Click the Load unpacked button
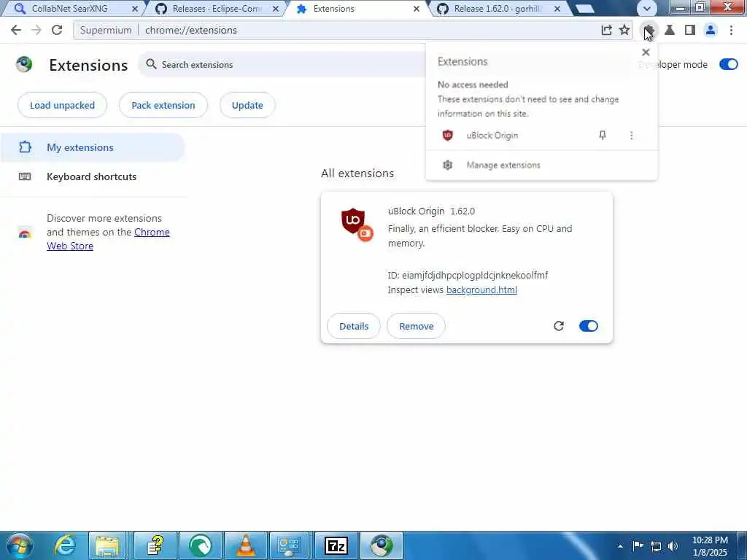Screen dimensions: 747x560 point(63,105)
